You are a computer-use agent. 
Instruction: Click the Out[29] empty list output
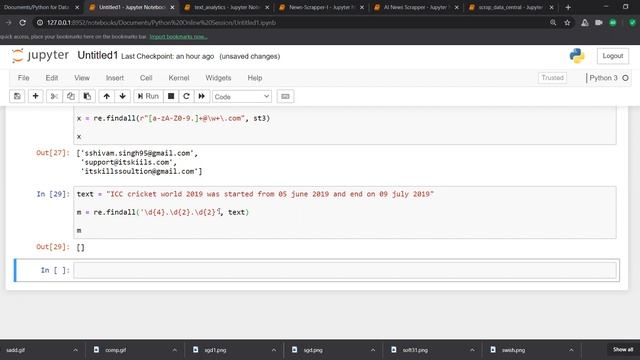(80, 247)
